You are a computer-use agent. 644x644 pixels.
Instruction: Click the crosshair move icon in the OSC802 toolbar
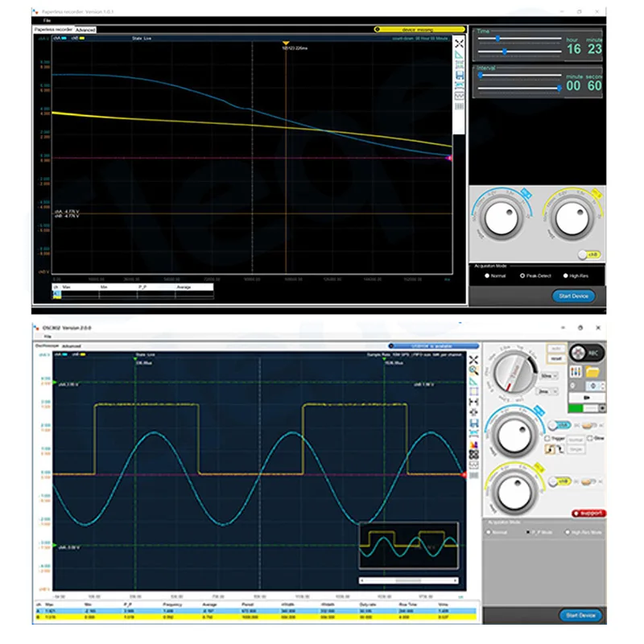[x=473, y=412]
